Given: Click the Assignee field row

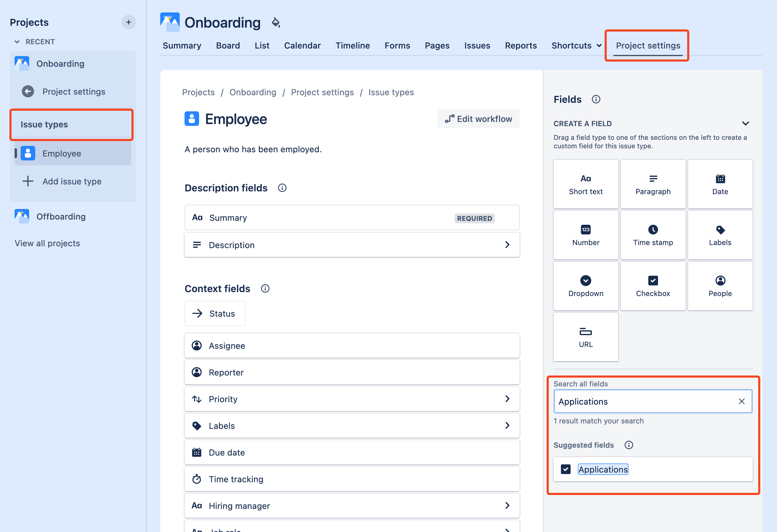Looking at the screenshot, I should point(352,345).
